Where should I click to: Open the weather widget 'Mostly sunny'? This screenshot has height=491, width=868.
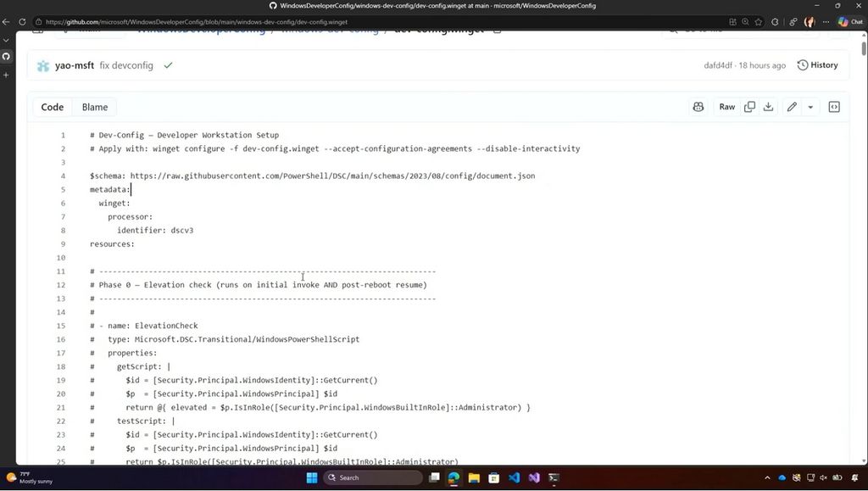point(30,477)
